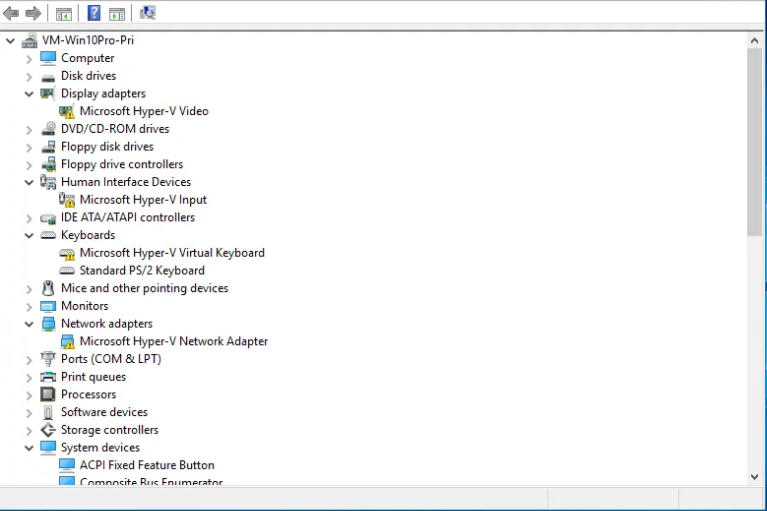Collapse Human Interface Devices category
Image resolution: width=767 pixels, height=511 pixels.
click(x=29, y=182)
